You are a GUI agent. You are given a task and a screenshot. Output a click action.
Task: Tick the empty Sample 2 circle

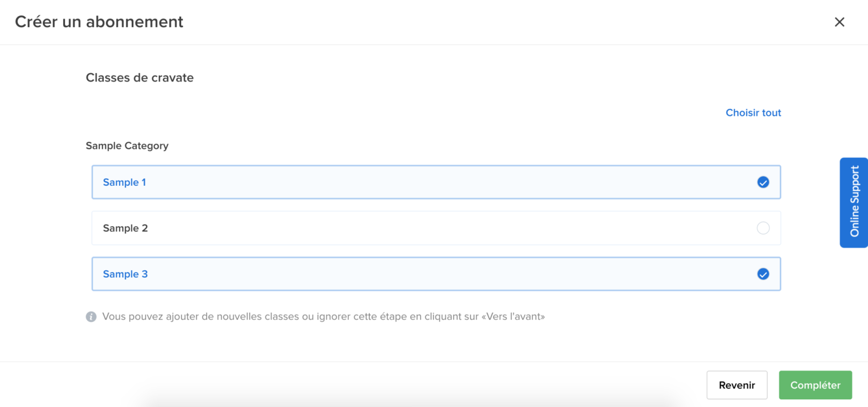coord(763,228)
